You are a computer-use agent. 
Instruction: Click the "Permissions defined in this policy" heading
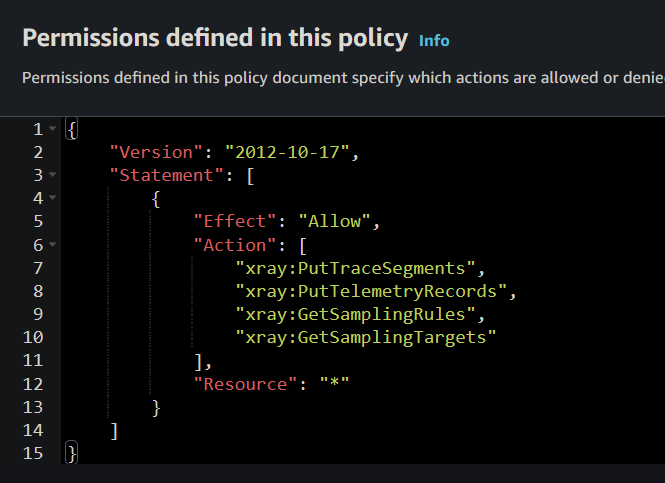[215, 39]
